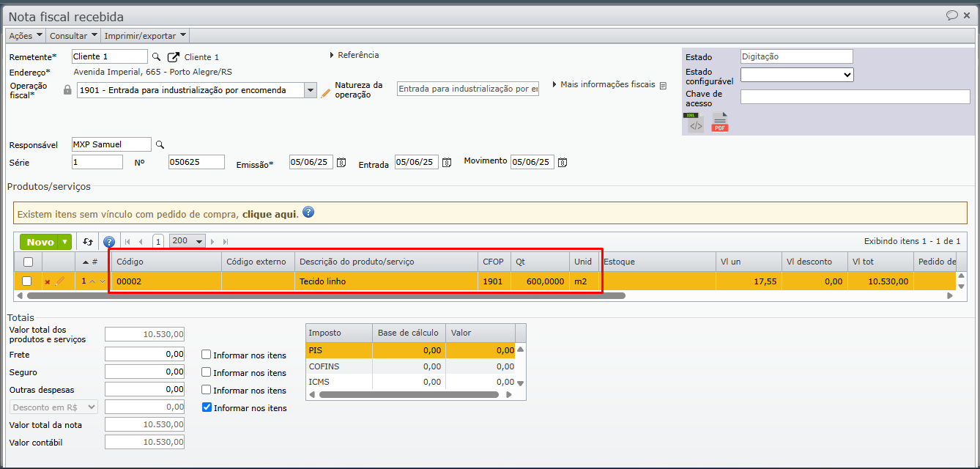Click the Mais informações fiscais list icon
The height and width of the screenshot is (469, 980).
663,86
